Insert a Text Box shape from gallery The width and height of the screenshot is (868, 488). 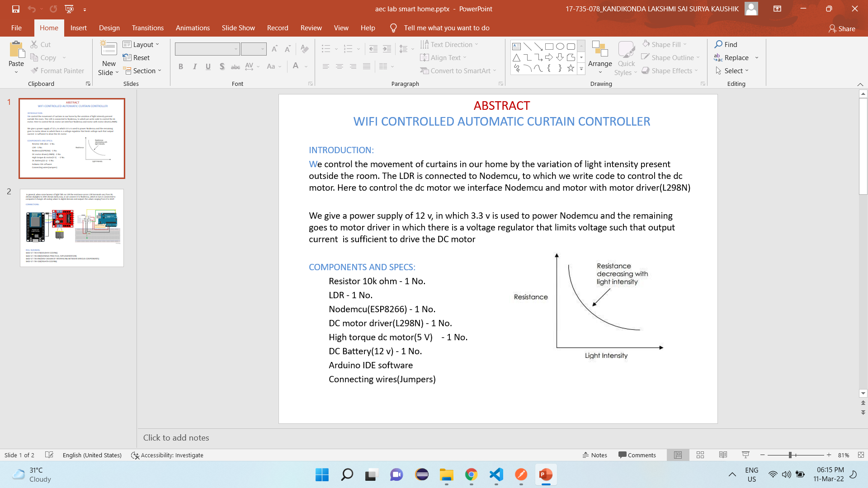[x=517, y=46]
